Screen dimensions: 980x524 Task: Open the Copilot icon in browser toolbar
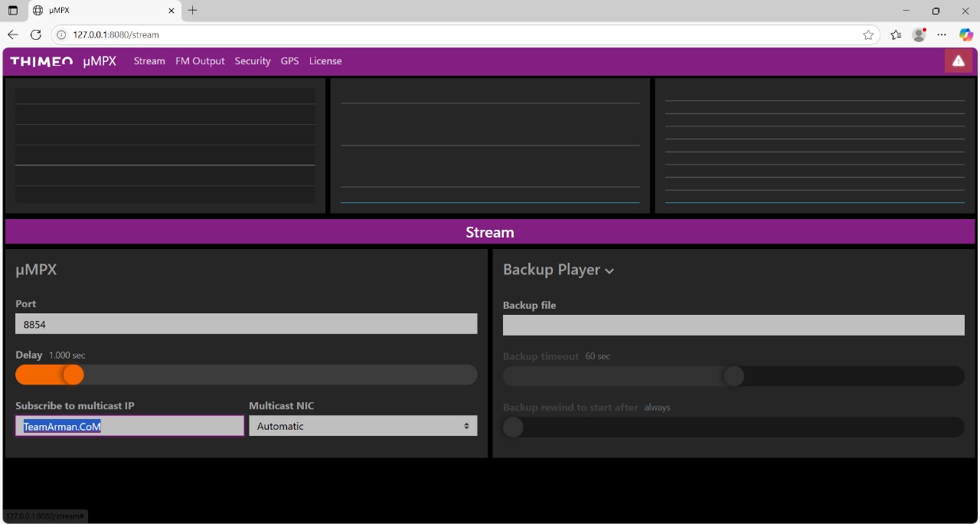pyautogui.click(x=965, y=34)
